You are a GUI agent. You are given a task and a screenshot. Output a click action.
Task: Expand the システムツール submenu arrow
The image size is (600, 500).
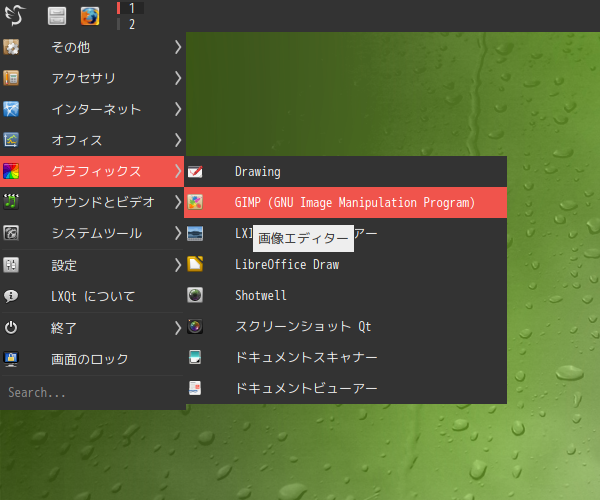click(178, 233)
